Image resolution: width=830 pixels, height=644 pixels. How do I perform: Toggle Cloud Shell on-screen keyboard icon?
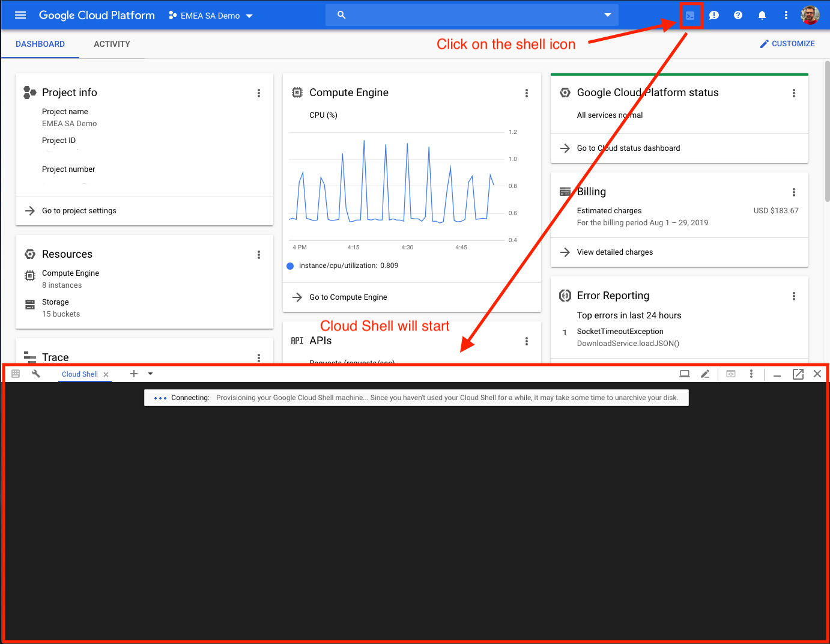16,374
